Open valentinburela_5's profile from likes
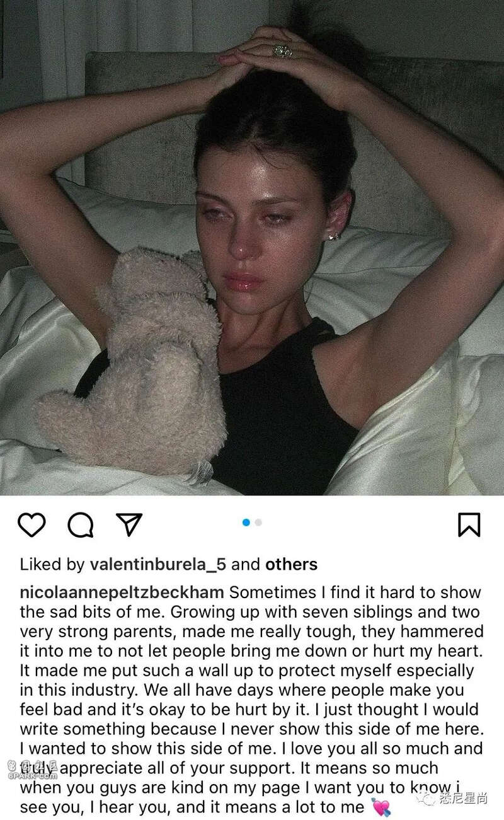The height and width of the screenshot is (820, 504). 158,564
